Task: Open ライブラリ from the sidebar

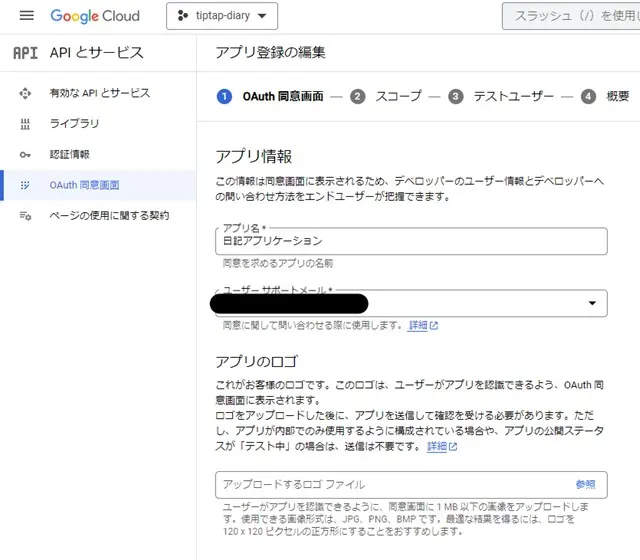Action: 75,124
